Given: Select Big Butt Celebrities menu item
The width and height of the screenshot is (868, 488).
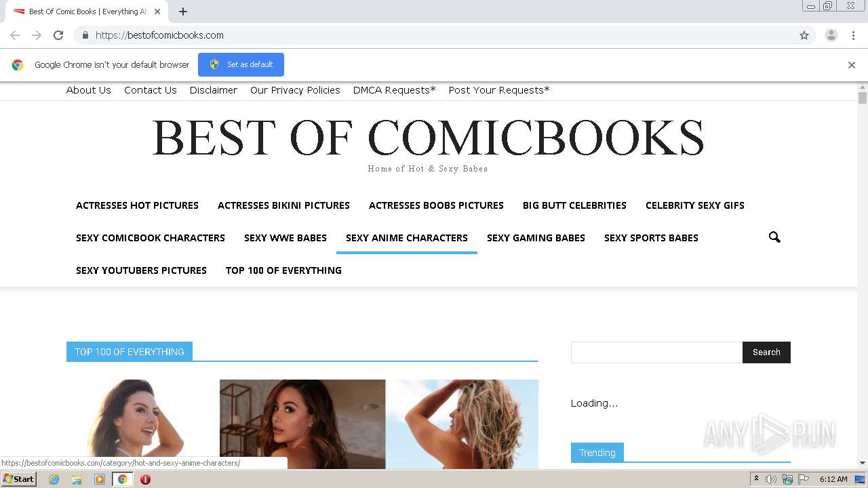Looking at the screenshot, I should pyautogui.click(x=574, y=205).
